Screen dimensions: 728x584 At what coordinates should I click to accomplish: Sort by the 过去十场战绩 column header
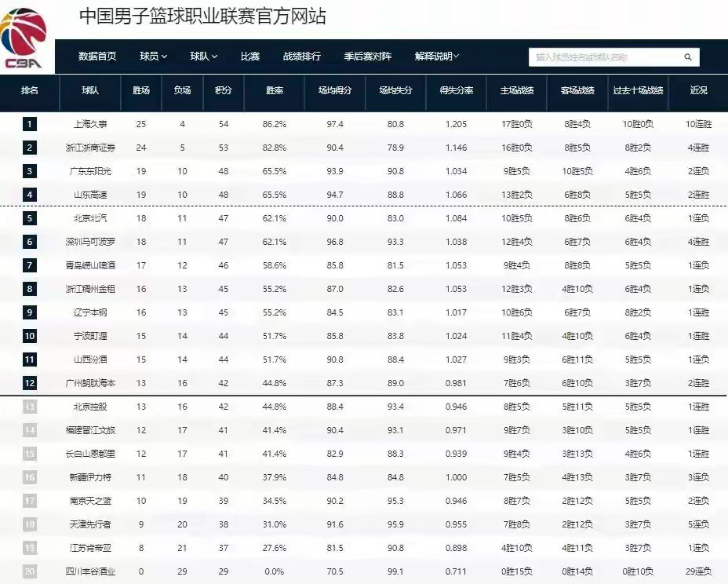pos(638,90)
